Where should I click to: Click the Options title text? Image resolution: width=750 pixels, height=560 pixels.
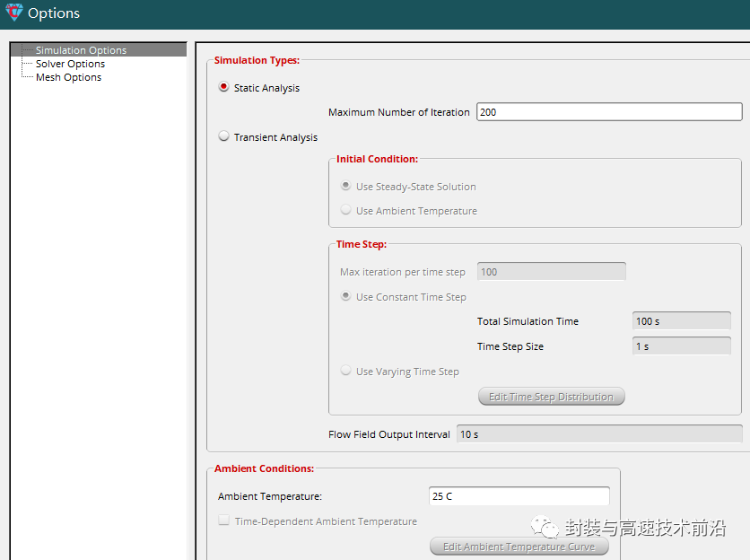click(54, 13)
